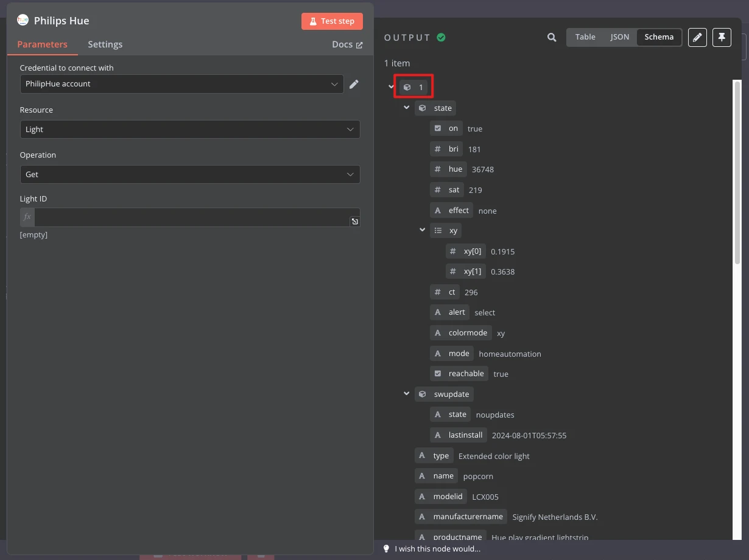Image resolution: width=749 pixels, height=560 pixels.
Task: Click the swupdate 'state' field pill
Action: tap(450, 415)
